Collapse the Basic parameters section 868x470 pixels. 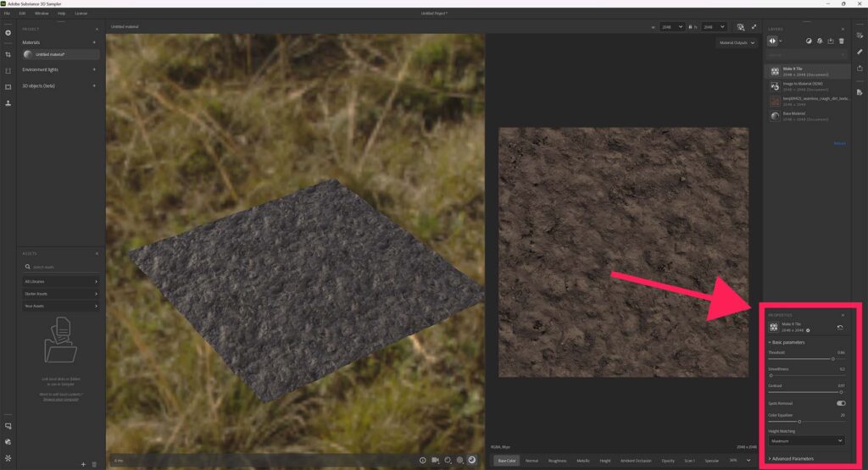[x=787, y=342]
